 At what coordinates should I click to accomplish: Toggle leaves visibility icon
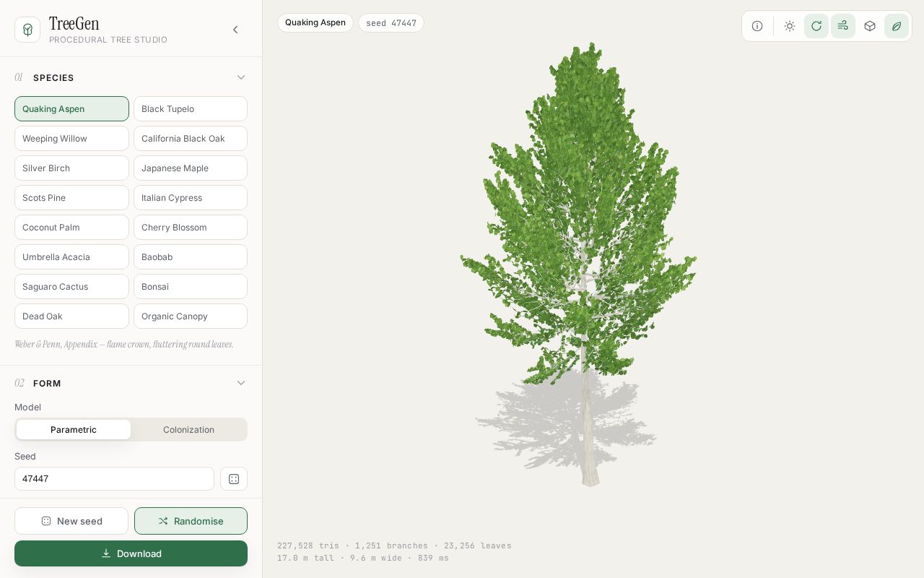(x=897, y=26)
